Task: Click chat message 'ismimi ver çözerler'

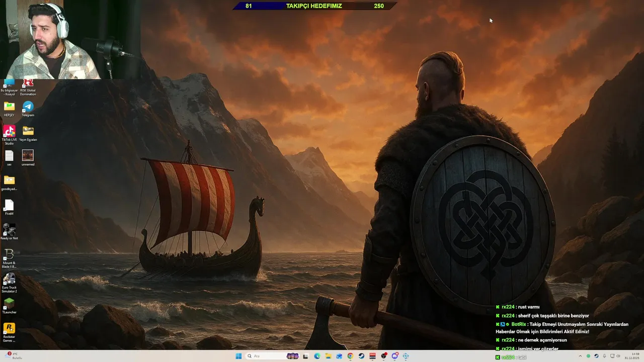Action: 538,348
